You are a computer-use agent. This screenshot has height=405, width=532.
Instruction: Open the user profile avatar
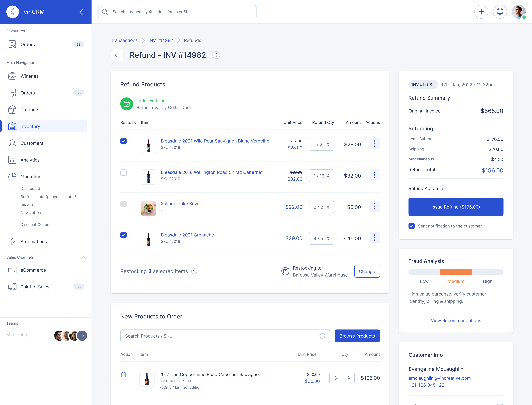[518, 12]
